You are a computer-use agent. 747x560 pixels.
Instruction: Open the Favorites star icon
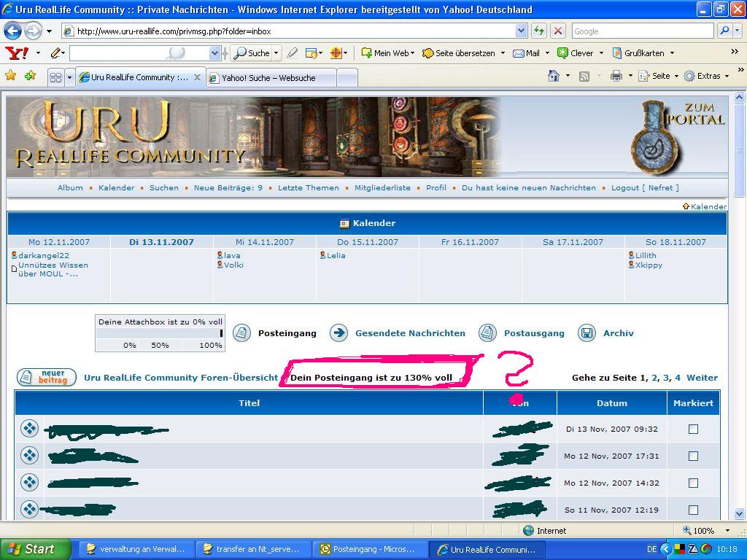click(11, 76)
